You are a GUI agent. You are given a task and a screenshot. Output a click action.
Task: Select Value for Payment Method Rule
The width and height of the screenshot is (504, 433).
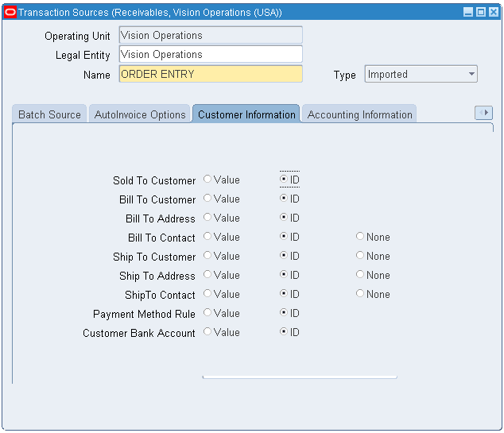coord(208,313)
